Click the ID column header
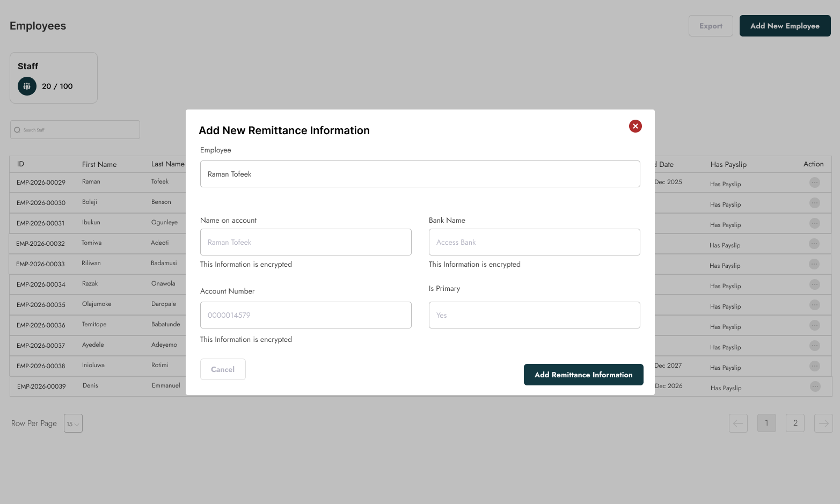The height and width of the screenshot is (504, 840). 20,164
